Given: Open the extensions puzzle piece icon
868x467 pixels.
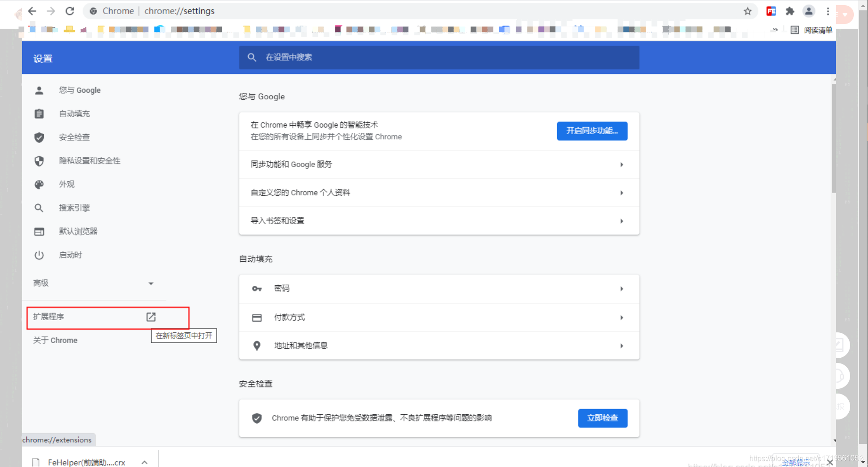Looking at the screenshot, I should [790, 11].
